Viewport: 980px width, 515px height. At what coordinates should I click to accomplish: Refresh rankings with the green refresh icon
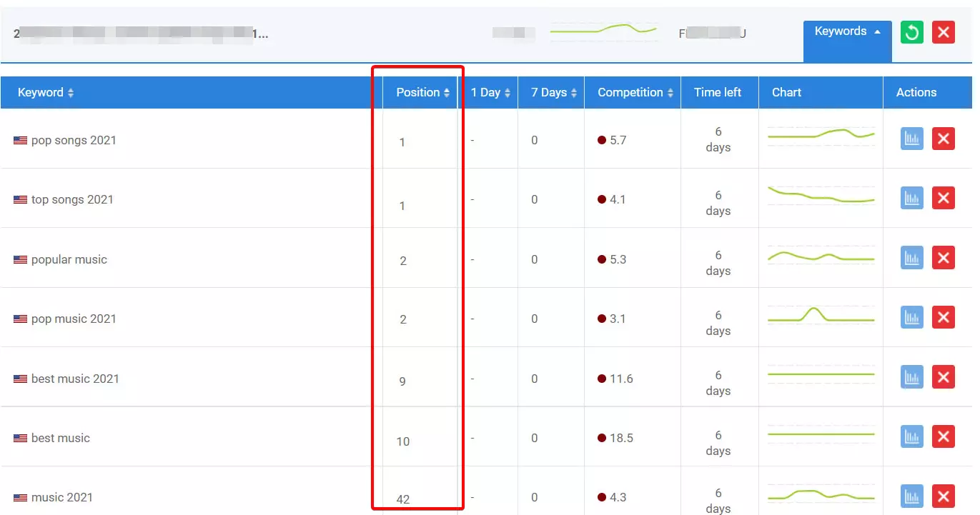tap(911, 32)
